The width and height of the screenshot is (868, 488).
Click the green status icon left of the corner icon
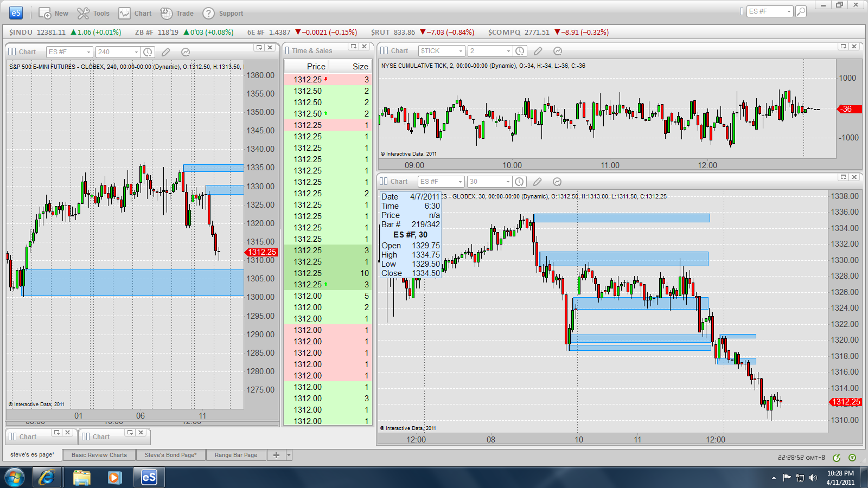837,458
